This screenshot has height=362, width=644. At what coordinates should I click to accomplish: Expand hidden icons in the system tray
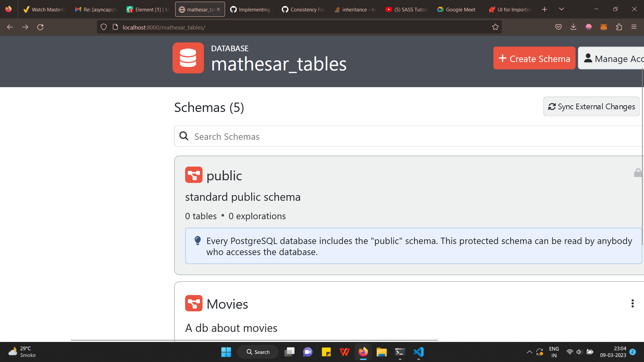pyautogui.click(x=530, y=352)
